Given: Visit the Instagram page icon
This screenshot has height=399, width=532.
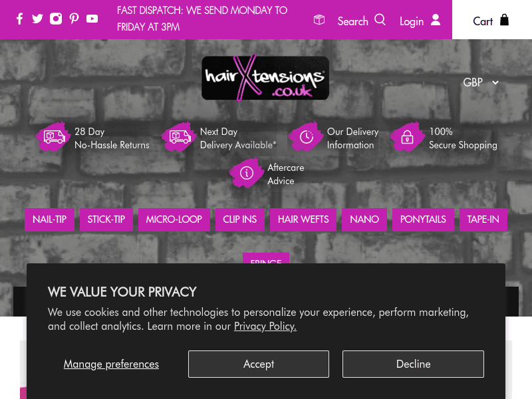Looking at the screenshot, I should point(56,19).
